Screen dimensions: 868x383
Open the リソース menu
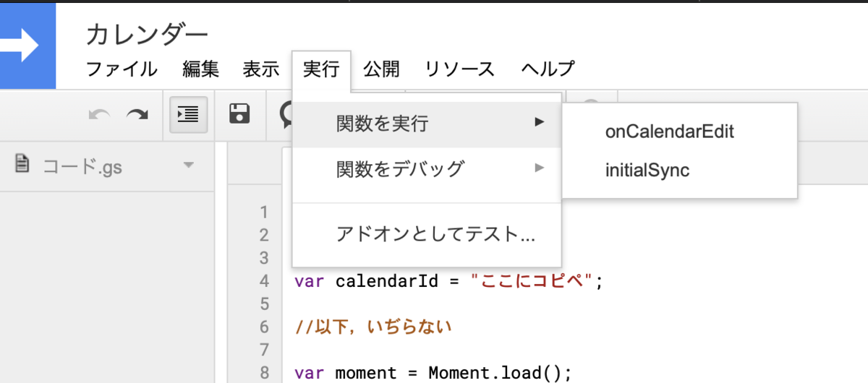[460, 69]
